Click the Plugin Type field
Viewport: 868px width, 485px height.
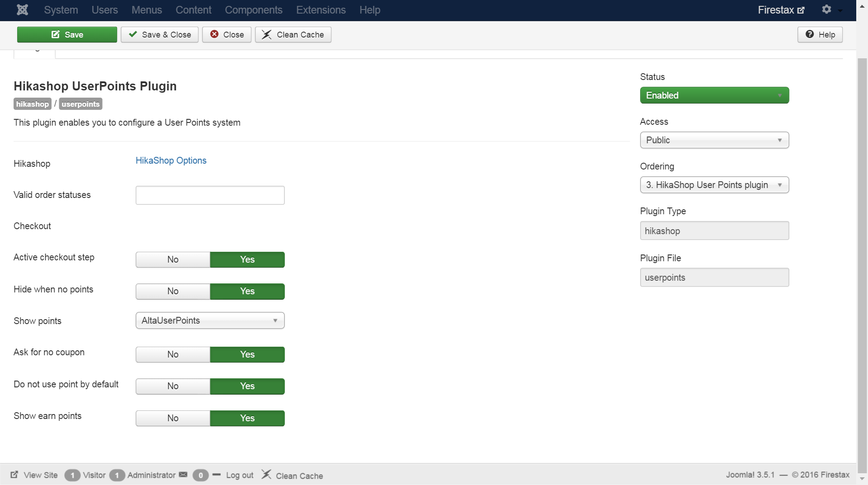(714, 231)
